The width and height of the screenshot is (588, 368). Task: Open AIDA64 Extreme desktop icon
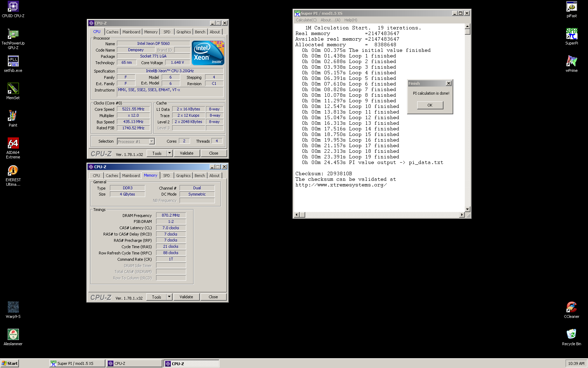click(13, 148)
